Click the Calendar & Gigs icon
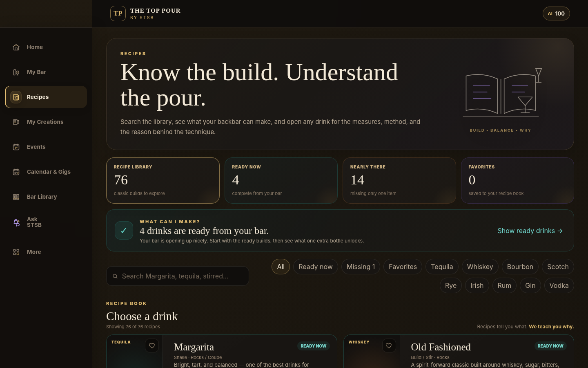588x368 pixels. tap(16, 172)
